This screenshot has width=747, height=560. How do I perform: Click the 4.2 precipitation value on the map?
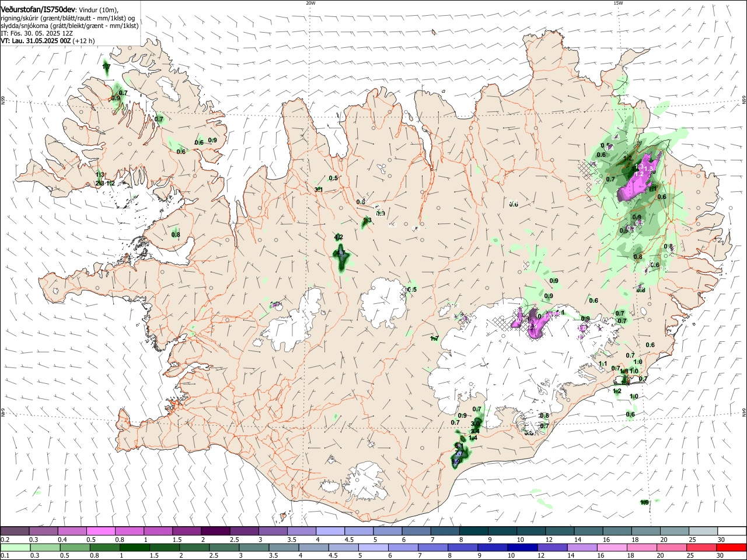coord(338,237)
